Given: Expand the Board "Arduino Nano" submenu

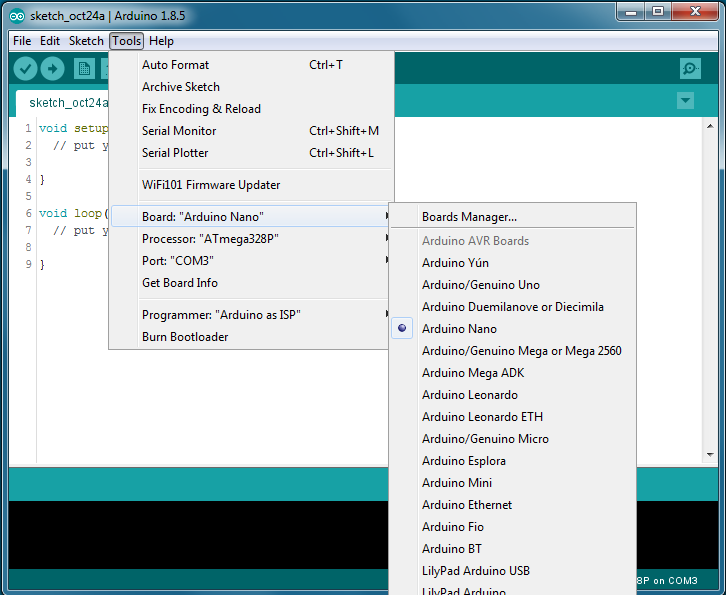Looking at the screenshot, I should (x=250, y=217).
